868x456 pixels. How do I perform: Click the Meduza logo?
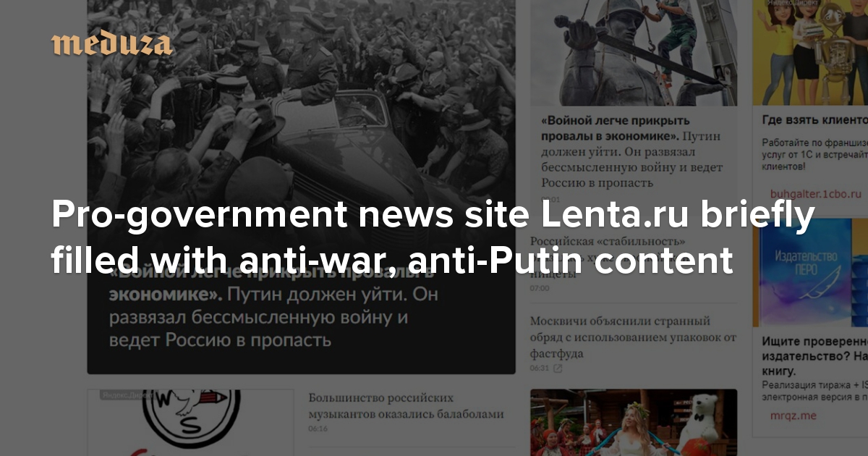click(112, 44)
